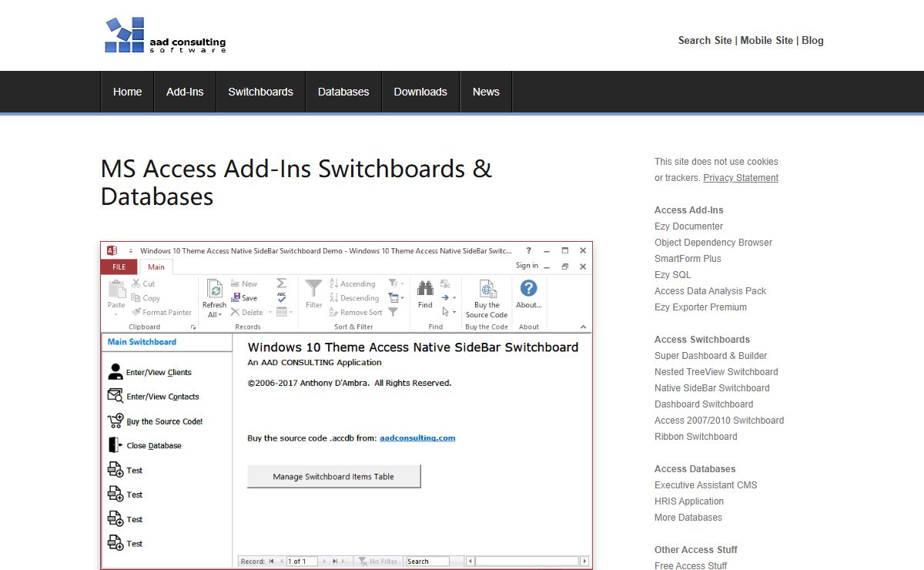Select the Format Painter tool
This screenshot has width=924, height=570.
[x=162, y=313]
